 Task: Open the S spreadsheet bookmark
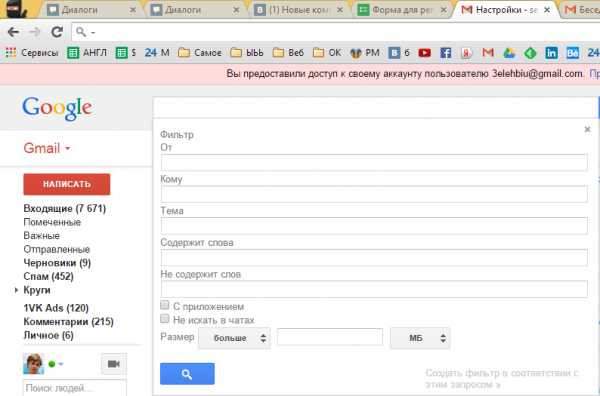point(126,53)
